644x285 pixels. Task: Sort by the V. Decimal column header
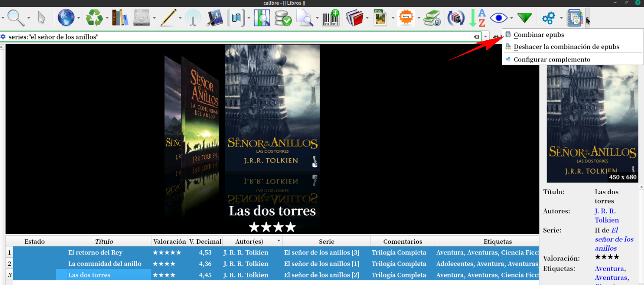205,241
